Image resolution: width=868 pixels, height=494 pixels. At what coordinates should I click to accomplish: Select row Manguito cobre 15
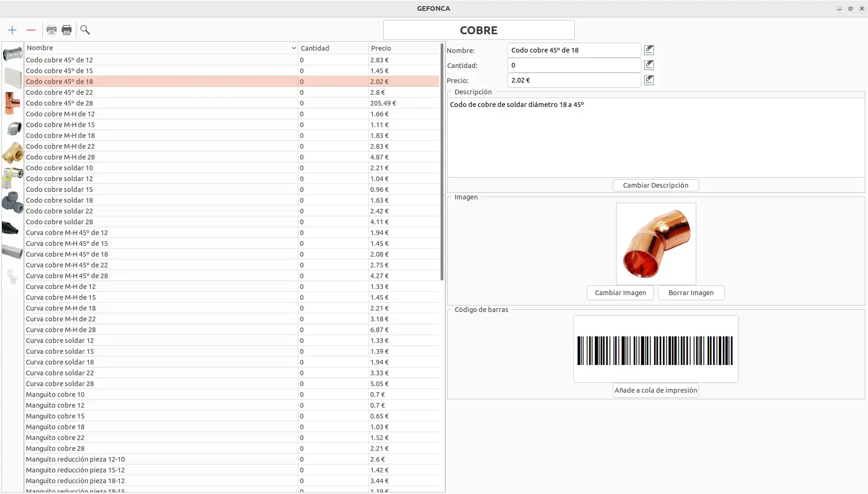tap(232, 416)
